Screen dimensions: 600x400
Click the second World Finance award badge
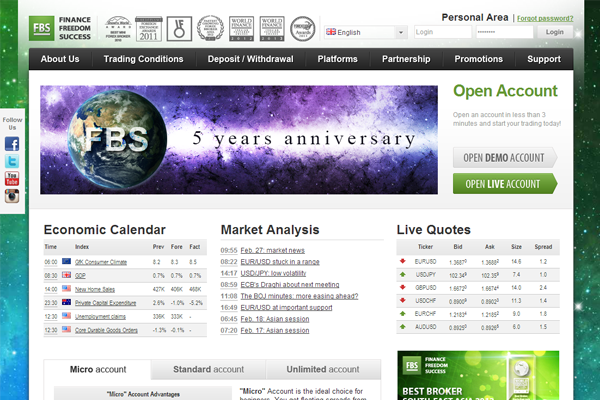pos(272,29)
